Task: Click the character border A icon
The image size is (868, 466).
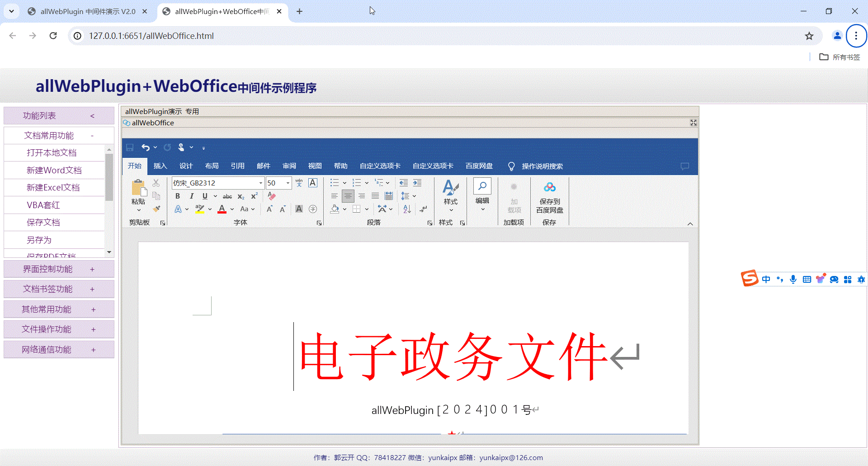Action: tap(312, 183)
